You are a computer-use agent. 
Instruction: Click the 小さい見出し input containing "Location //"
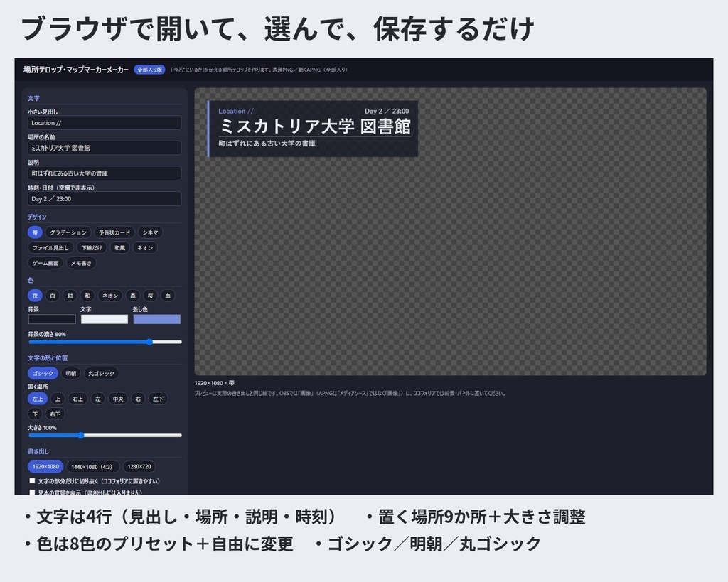click(x=104, y=122)
